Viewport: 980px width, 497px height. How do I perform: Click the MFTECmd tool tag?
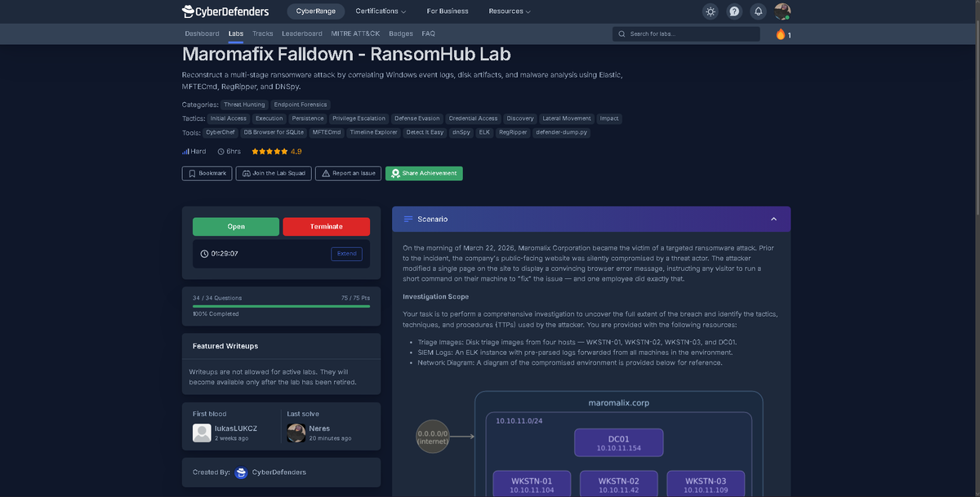tap(327, 132)
